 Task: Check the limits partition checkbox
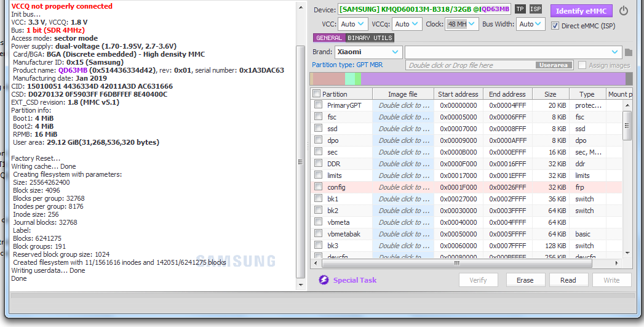pos(318,175)
